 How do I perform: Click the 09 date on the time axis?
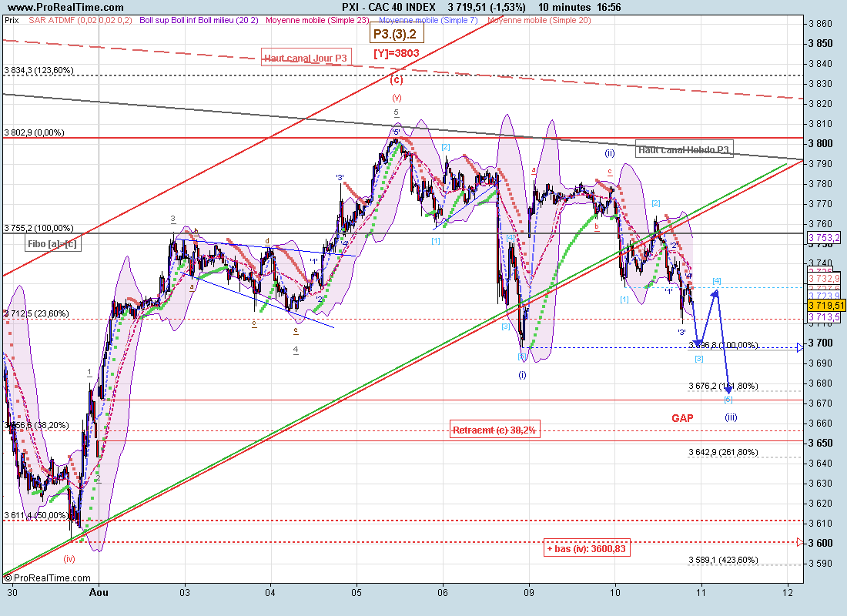[x=529, y=592]
